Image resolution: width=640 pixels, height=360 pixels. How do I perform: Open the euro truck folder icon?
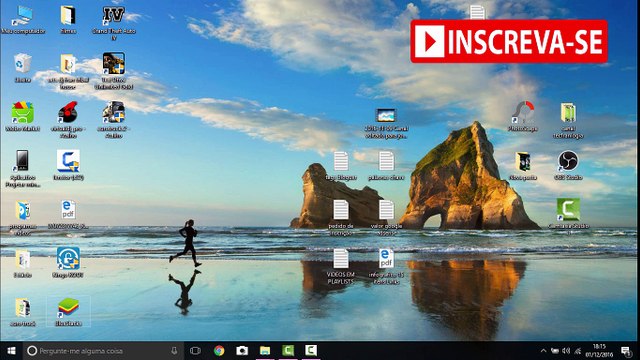pos(23,312)
